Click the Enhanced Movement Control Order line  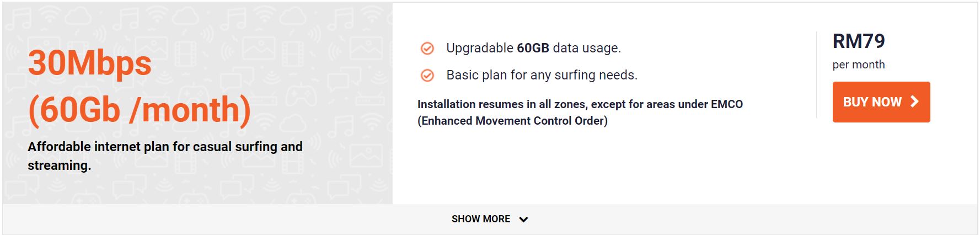tap(512, 121)
